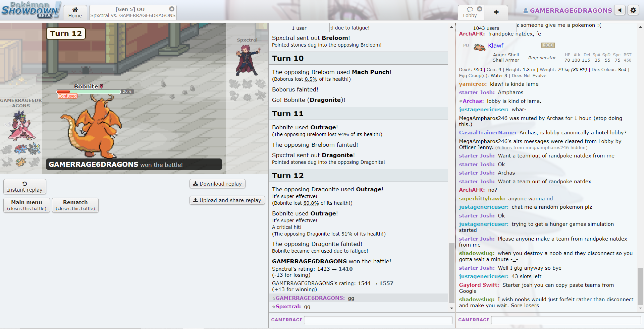This screenshot has width=644, height=329.
Task: Click the battle log scrollbar thumb
Action: (451, 273)
